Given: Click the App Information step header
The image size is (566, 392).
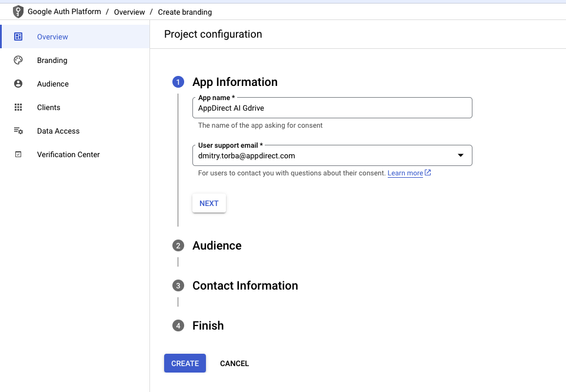Looking at the screenshot, I should tap(235, 82).
